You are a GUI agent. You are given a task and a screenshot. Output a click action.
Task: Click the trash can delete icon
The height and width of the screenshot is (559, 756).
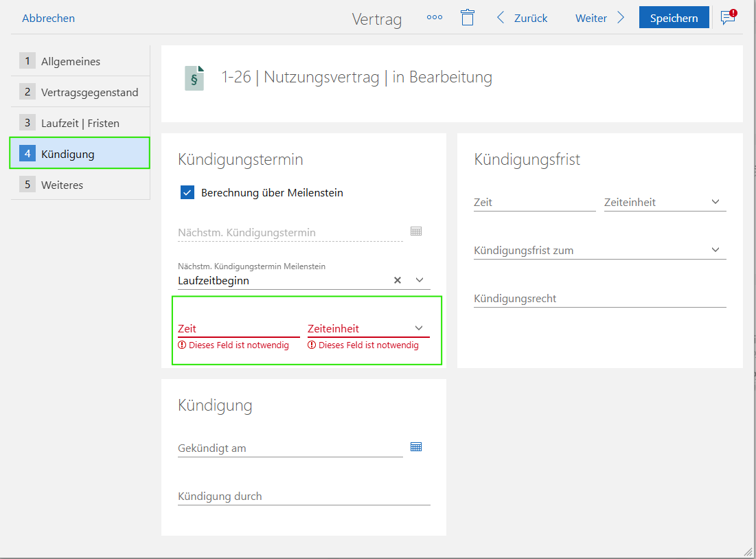click(467, 18)
